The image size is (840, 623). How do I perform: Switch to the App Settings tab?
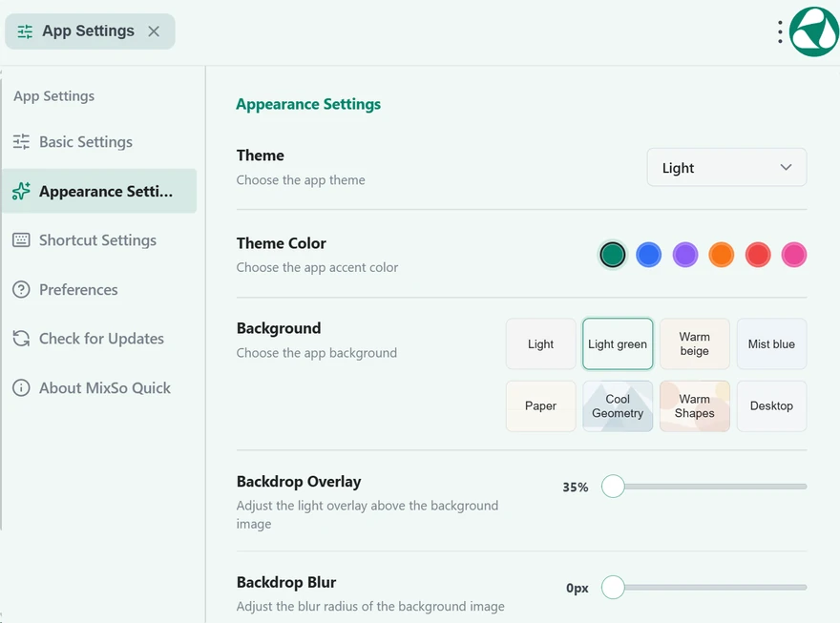pyautogui.click(x=90, y=31)
